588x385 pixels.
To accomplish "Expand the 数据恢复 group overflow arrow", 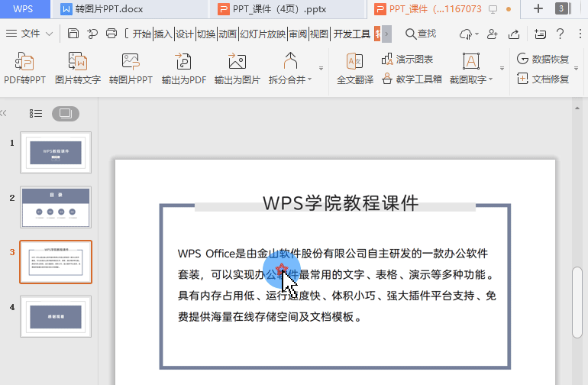I will 577,68.
